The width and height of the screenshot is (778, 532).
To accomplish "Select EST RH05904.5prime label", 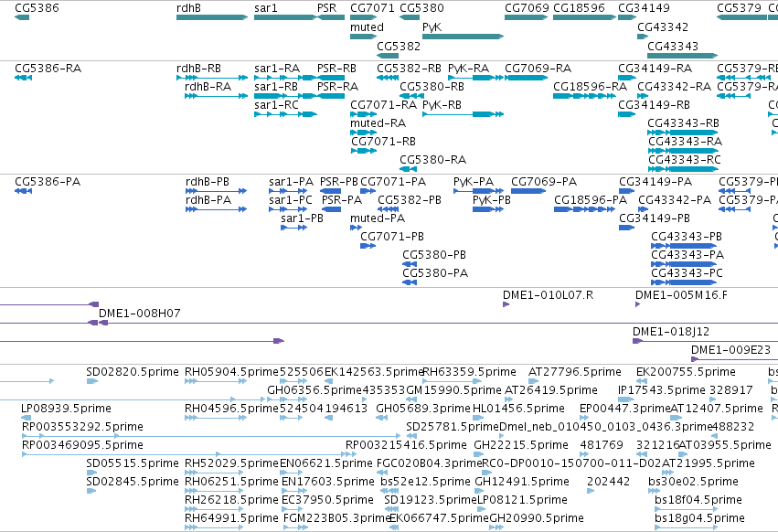I will pos(231,372).
